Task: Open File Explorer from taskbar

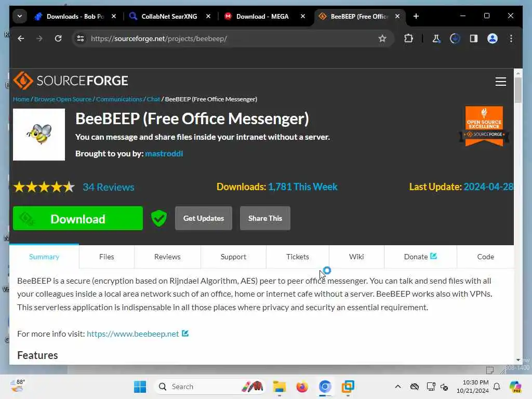Action: tap(279, 387)
